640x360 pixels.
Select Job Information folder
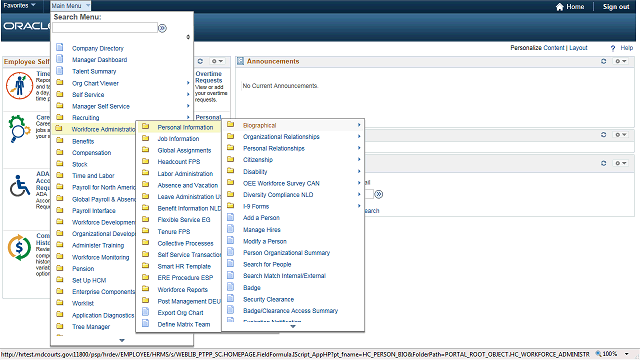tap(178, 139)
